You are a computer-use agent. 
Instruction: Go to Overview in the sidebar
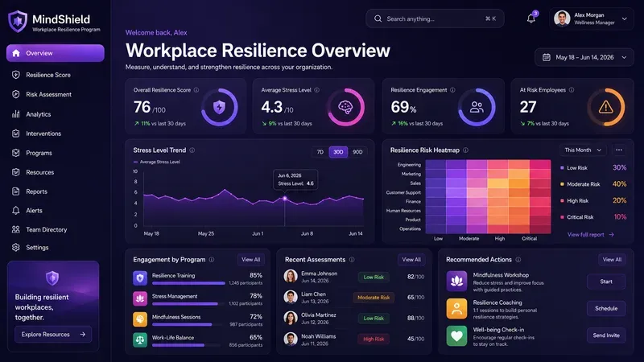pyautogui.click(x=55, y=53)
